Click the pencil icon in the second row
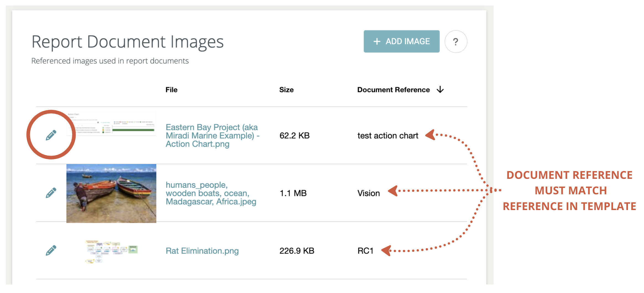The image size is (644, 293). 51,193
